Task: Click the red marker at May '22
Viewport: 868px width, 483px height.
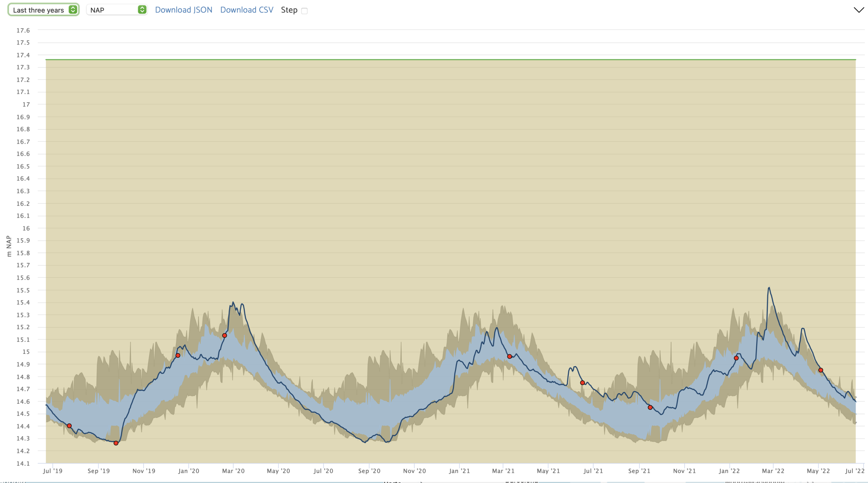Action: 821,370
